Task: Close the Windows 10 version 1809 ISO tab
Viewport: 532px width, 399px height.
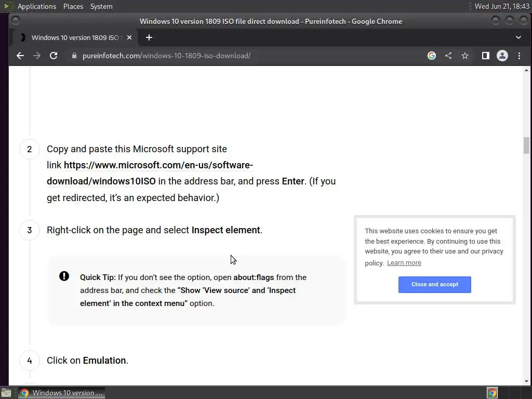Action: pos(129,37)
